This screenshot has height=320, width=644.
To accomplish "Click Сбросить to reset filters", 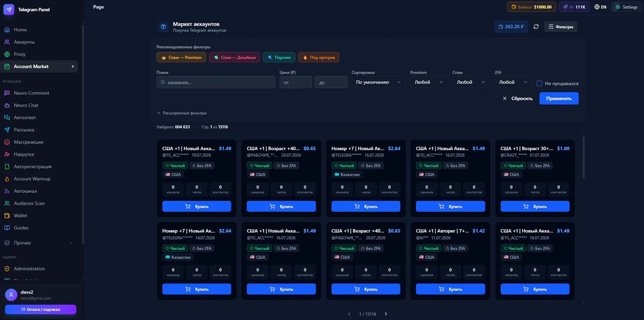I will point(518,98).
